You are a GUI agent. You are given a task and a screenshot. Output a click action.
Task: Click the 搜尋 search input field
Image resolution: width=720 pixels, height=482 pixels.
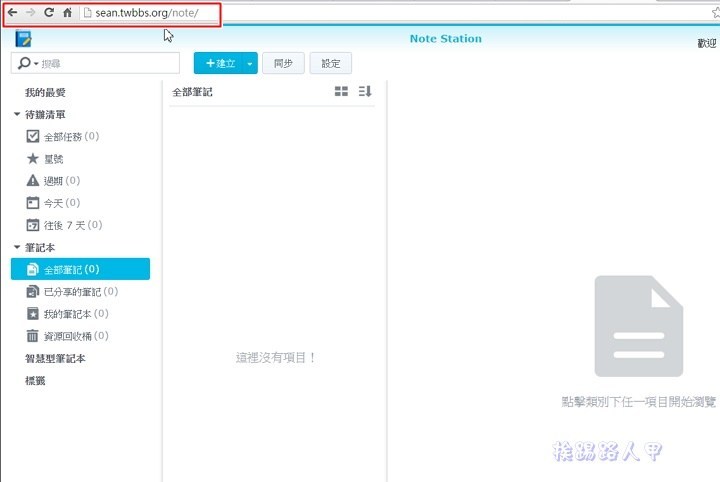click(x=108, y=63)
